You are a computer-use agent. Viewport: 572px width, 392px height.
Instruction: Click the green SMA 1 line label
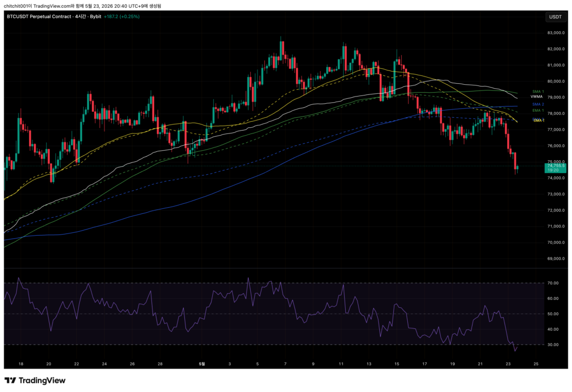point(538,92)
